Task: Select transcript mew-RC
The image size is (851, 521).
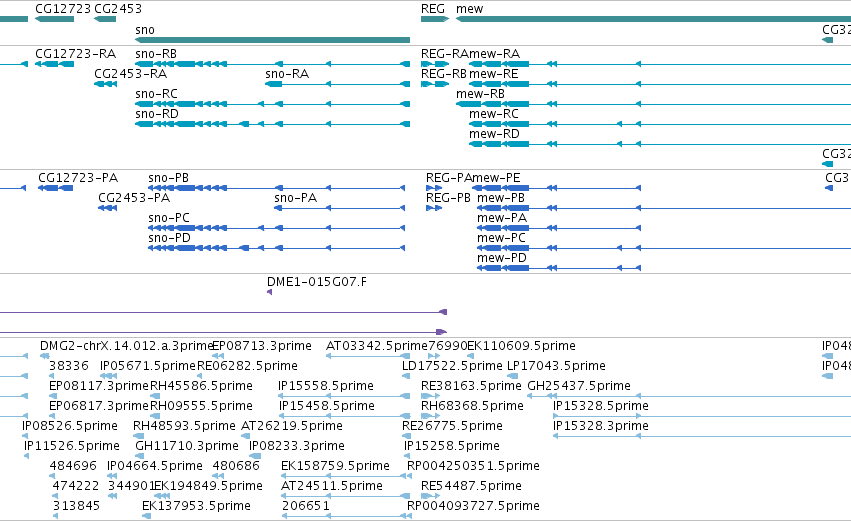Action: coord(660,124)
